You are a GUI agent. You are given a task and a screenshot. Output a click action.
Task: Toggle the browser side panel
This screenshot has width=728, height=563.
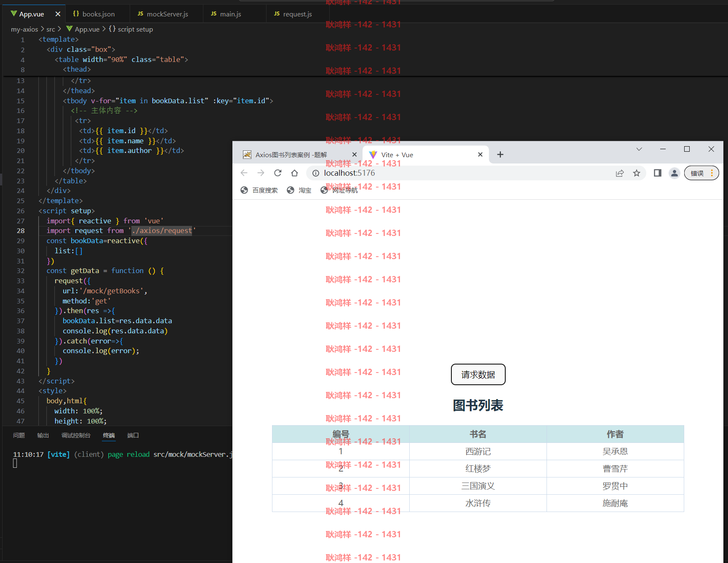[x=657, y=173]
